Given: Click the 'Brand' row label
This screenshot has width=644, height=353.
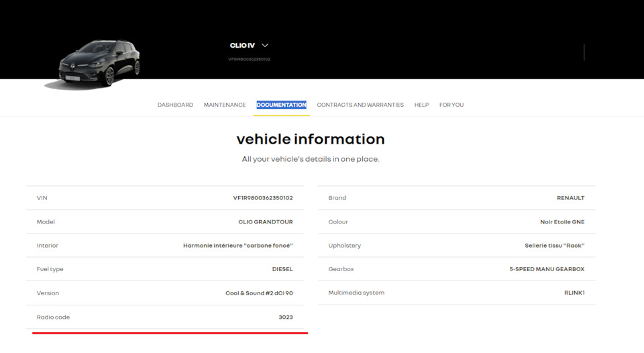Looking at the screenshot, I should tap(337, 198).
